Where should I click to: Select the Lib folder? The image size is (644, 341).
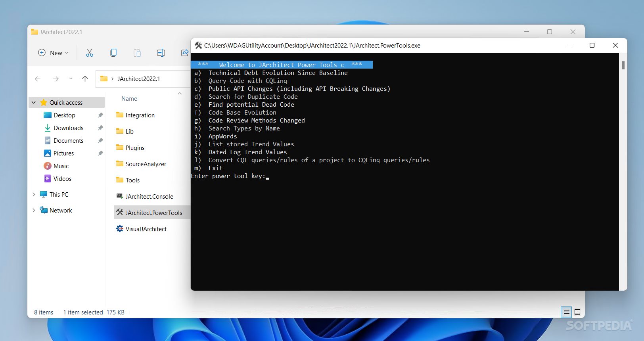[130, 131]
